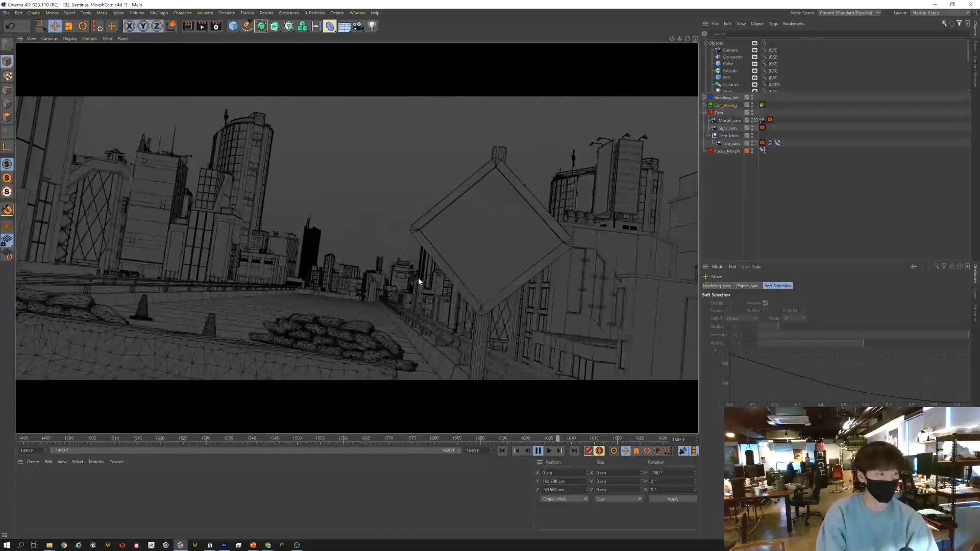Click the Apply button

tap(672, 499)
